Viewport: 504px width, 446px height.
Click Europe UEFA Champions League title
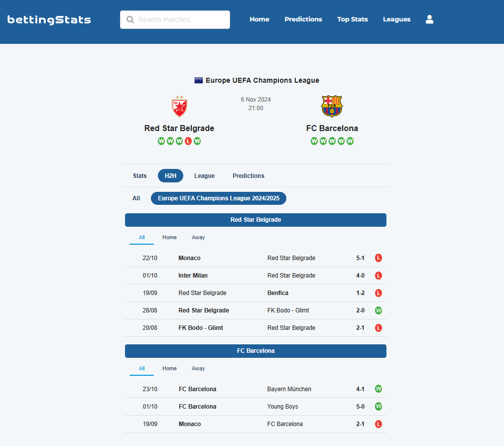pyautogui.click(x=262, y=80)
